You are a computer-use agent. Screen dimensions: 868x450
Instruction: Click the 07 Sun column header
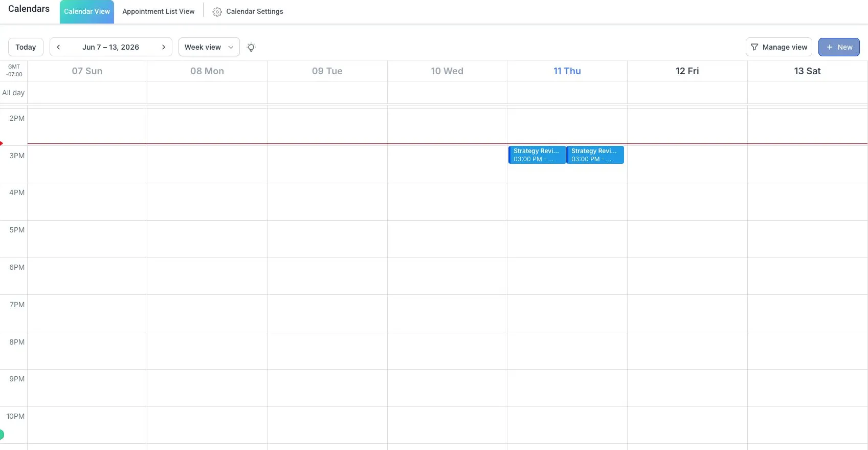(x=87, y=71)
